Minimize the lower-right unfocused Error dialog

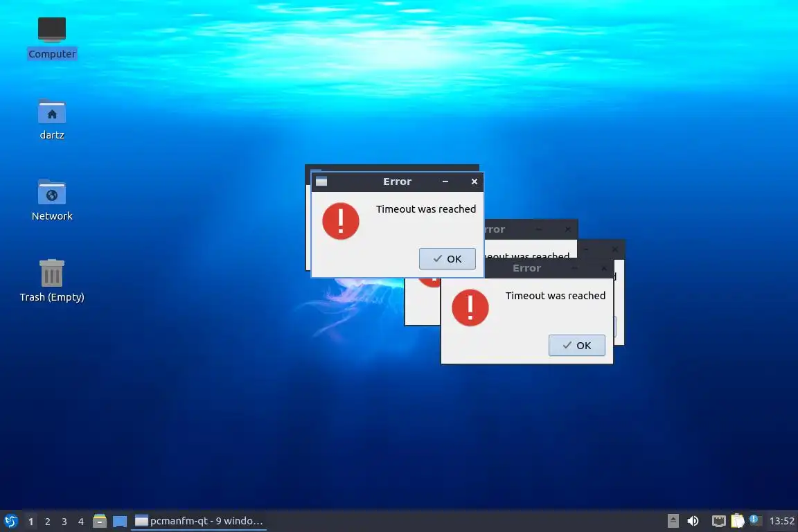[574, 268]
